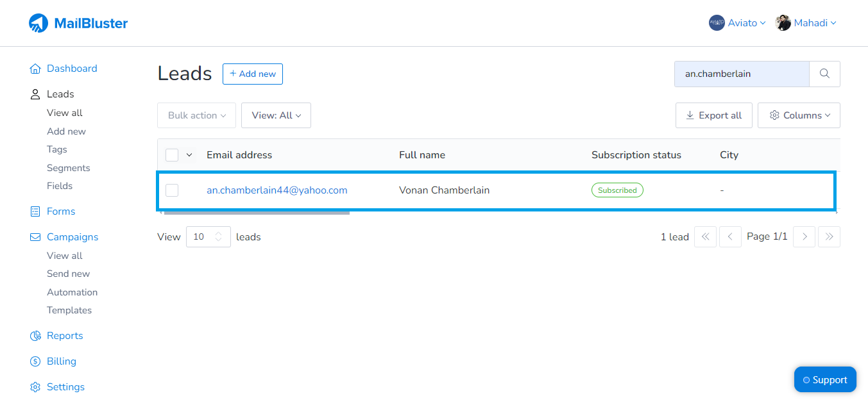Check the checkbox for an.chamberlain44@yahoo.com
The image size is (868, 405).
(172, 190)
